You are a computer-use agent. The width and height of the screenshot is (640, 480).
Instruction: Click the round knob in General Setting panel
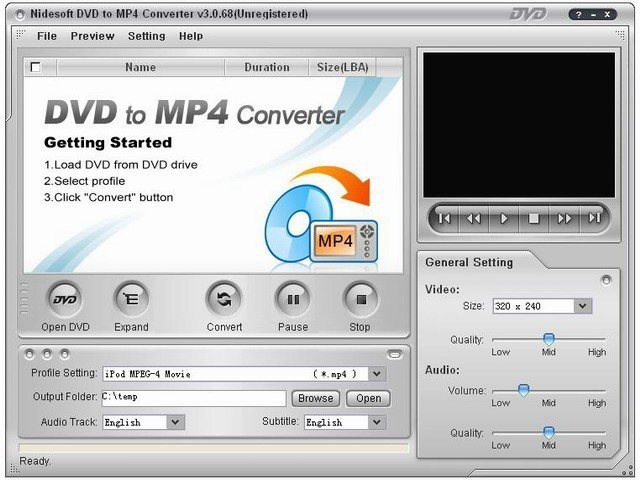coord(606,280)
